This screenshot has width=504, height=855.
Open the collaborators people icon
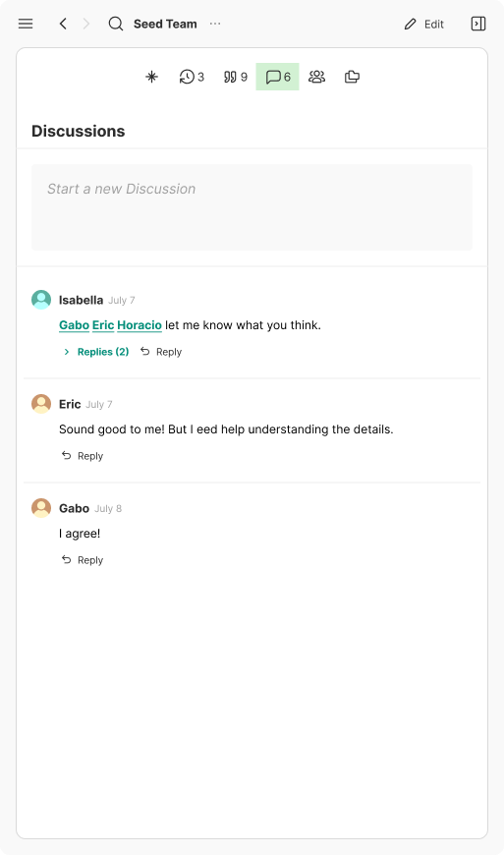tap(316, 77)
